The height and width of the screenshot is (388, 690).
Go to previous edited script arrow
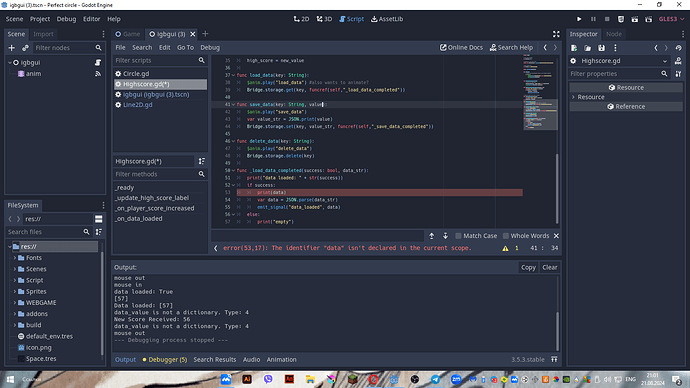545,48
